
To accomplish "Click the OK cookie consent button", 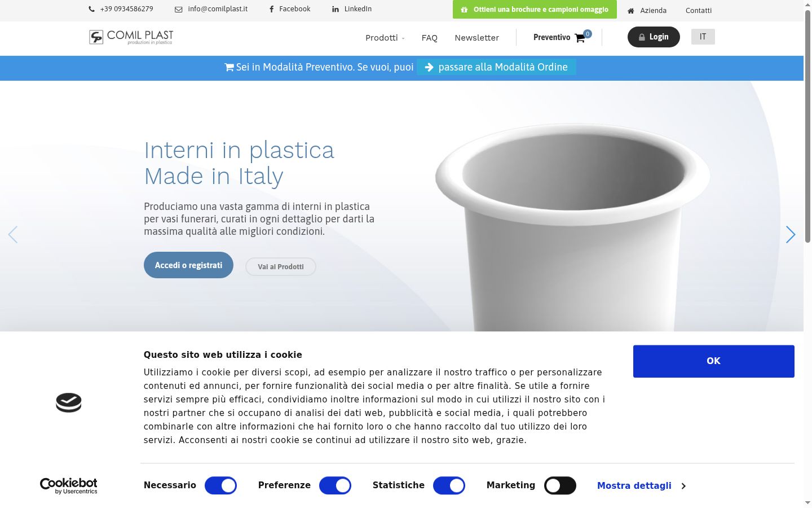I will (714, 361).
